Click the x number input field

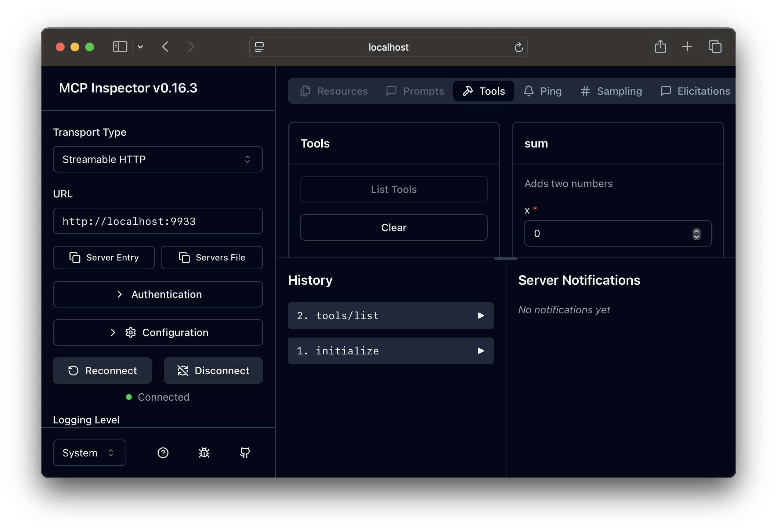pos(618,233)
